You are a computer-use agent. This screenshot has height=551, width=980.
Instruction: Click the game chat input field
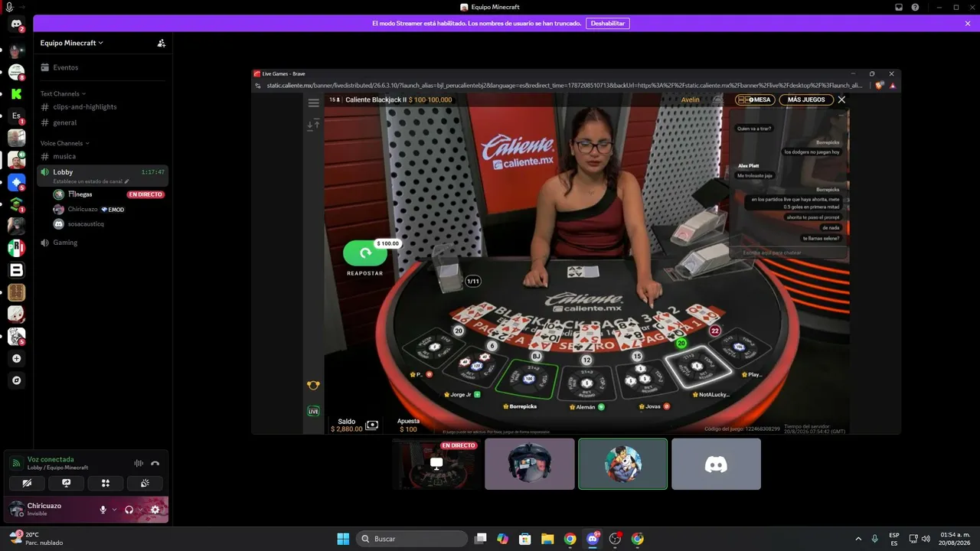point(789,253)
